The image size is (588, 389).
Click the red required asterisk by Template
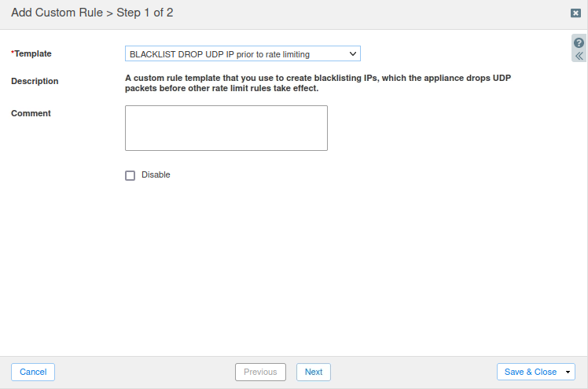coord(13,53)
